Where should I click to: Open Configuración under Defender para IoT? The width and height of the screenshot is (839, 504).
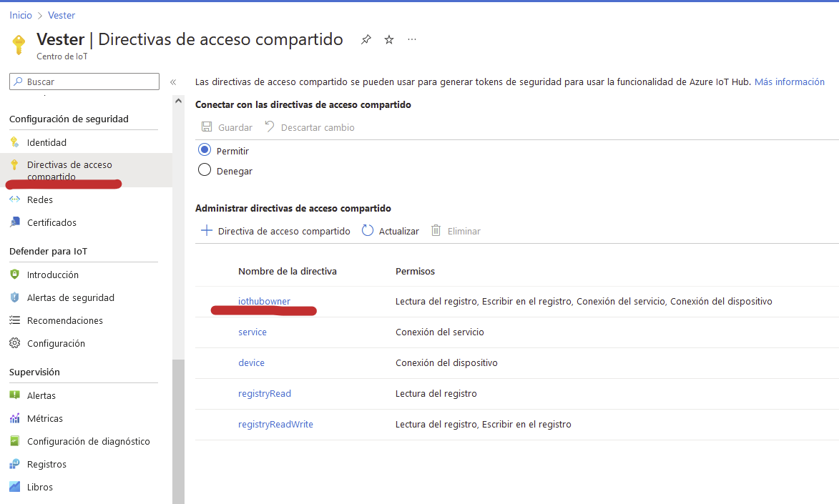[x=57, y=343]
